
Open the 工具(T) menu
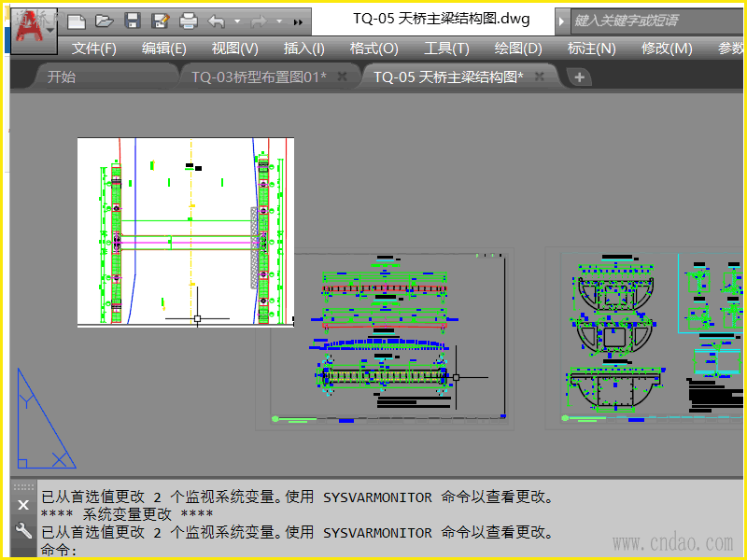pos(446,49)
